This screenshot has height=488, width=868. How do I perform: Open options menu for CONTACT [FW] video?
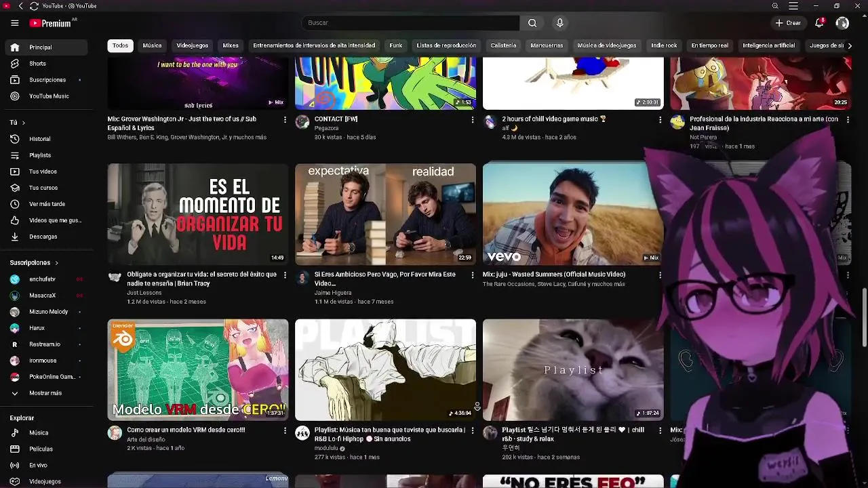click(x=473, y=120)
